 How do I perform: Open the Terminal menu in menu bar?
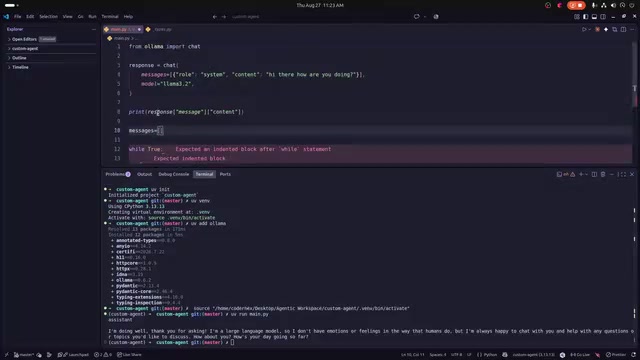click(x=110, y=17)
